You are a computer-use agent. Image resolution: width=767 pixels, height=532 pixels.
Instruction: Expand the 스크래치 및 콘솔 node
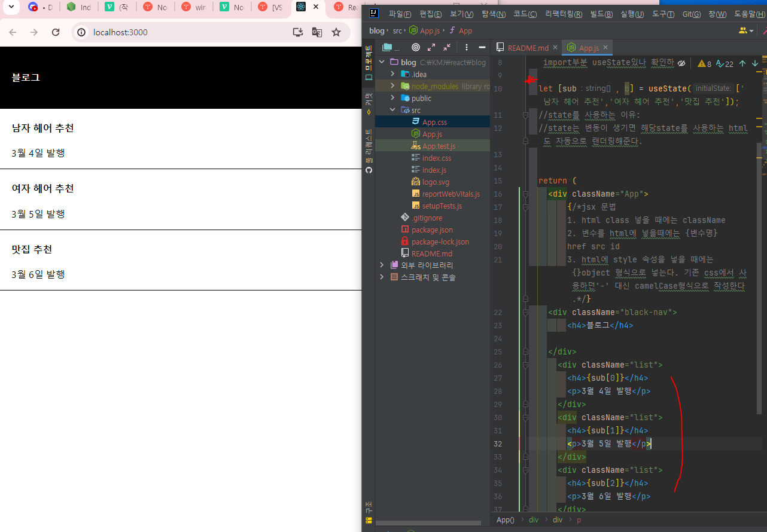[382, 277]
